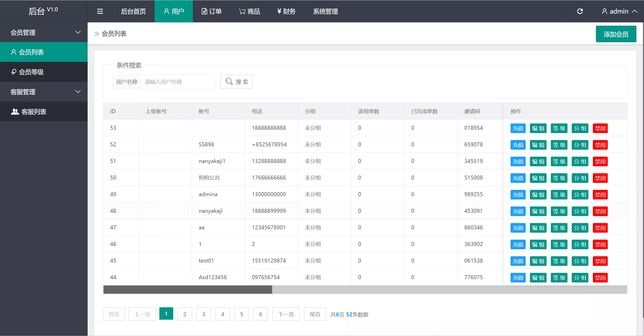Click 编辑 for account nanyakeji1

pyautogui.click(x=539, y=161)
